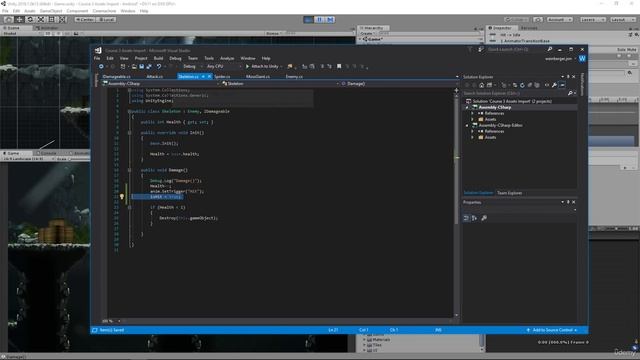Open the Analyze menu in Visual Studio
Image resolution: width=640 pixels, height=360 pixels.
tap(227, 58)
